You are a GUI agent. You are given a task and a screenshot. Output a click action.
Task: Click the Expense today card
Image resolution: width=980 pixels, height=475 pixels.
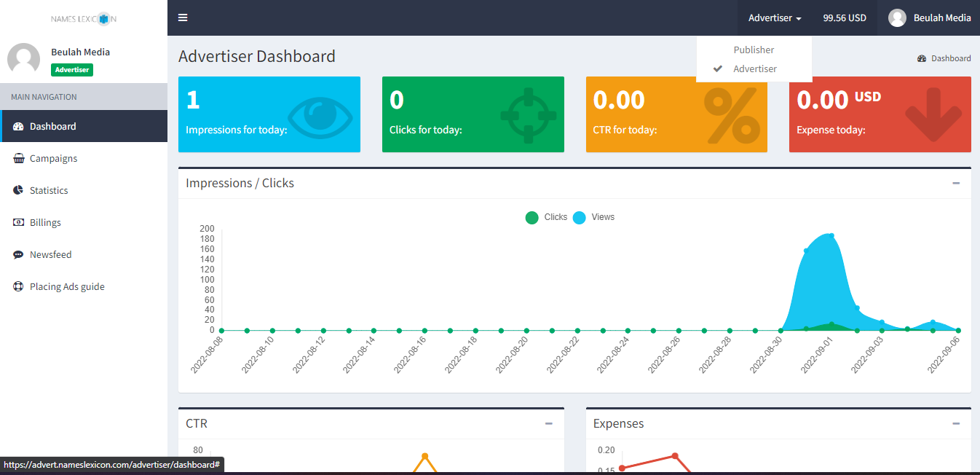[x=880, y=114]
